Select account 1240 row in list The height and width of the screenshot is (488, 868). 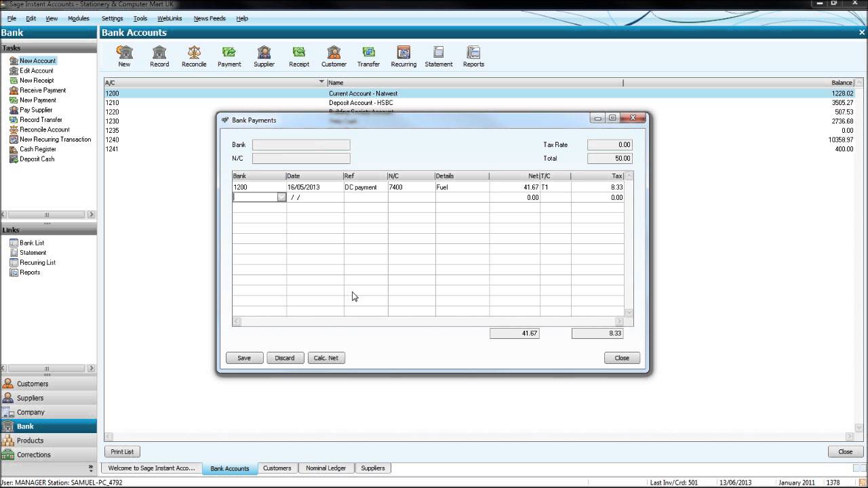[x=479, y=140]
